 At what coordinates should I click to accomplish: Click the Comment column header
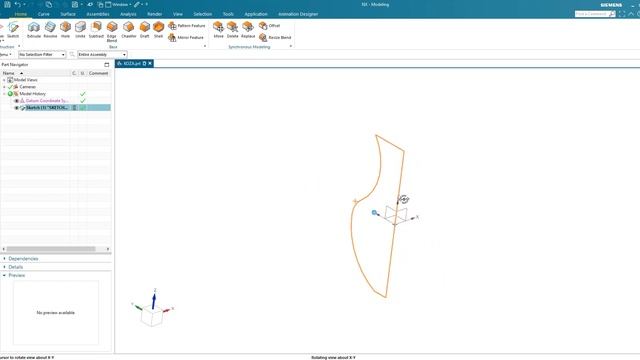pyautogui.click(x=98, y=73)
